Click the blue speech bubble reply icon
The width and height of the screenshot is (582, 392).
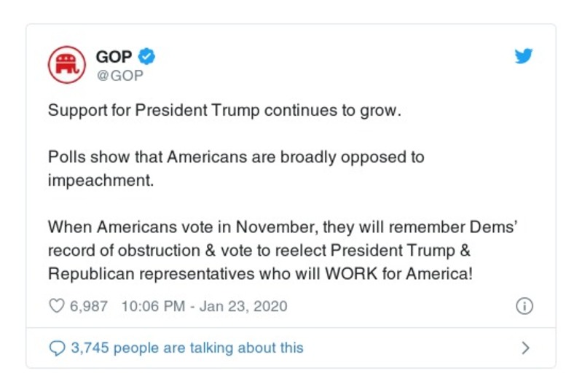[x=57, y=348]
